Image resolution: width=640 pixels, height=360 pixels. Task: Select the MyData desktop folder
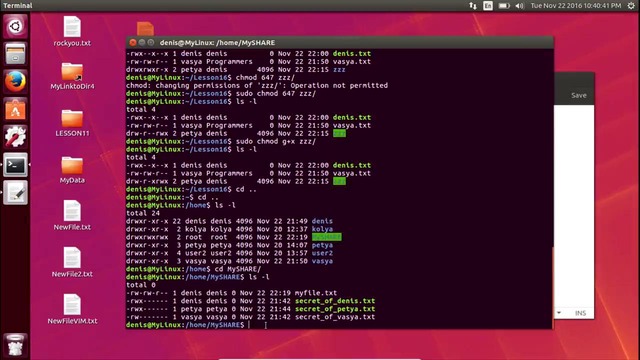(72, 170)
